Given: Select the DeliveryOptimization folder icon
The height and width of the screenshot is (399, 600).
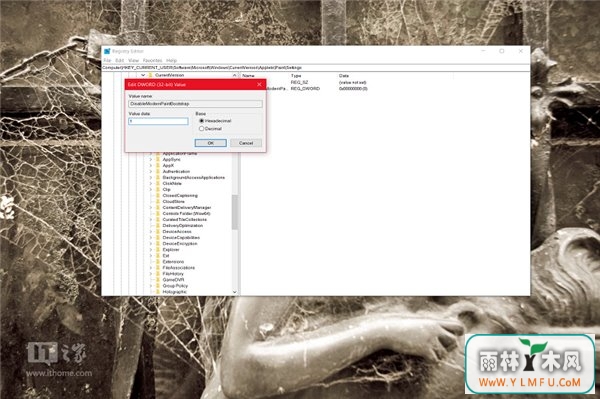Looking at the screenshot, I should tap(158, 226).
